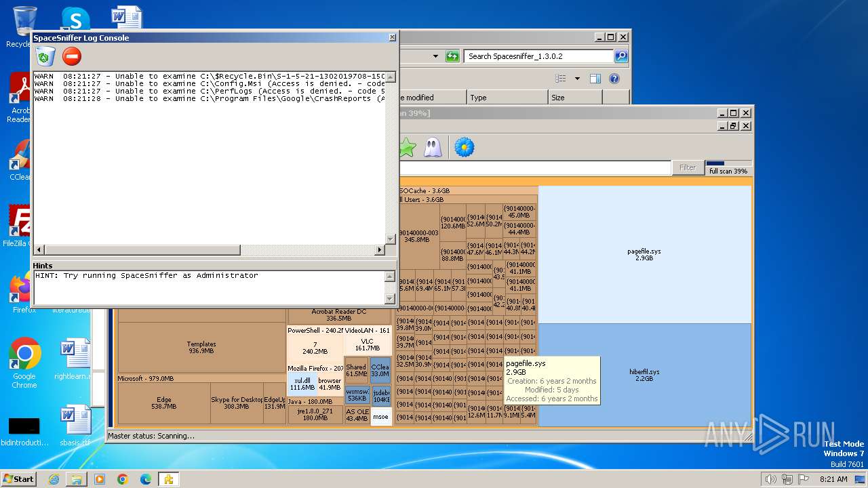
Task: Click the Search Spacesniffer_1.3.0.2 field
Action: pos(539,56)
